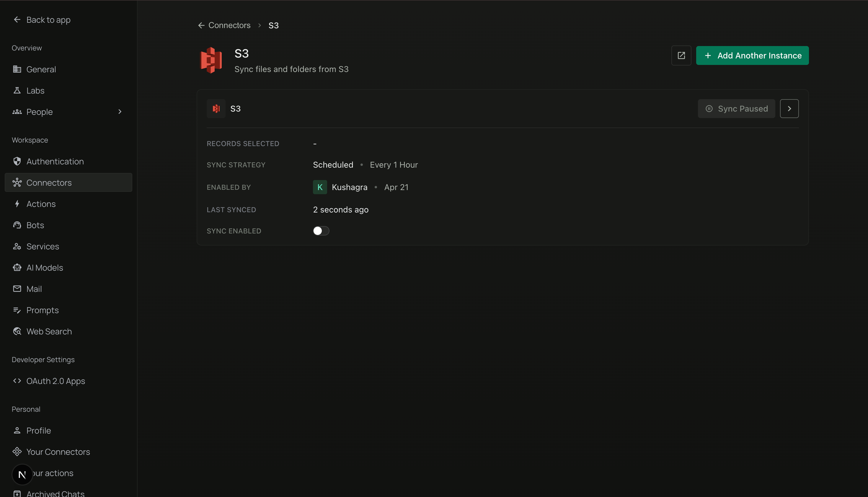Click the S3 breadcrumb label
The width and height of the screenshot is (868, 497).
pos(273,26)
